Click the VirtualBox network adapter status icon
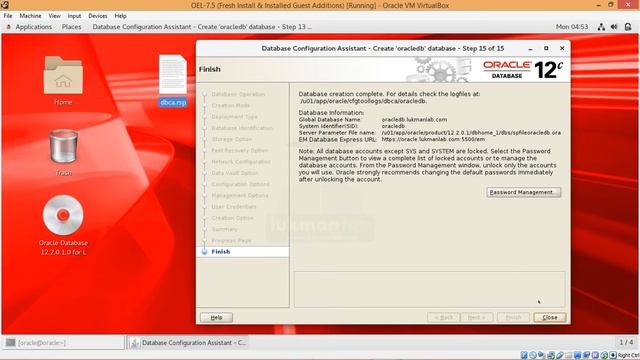Viewport: 640px width, 360px height. click(x=551, y=355)
